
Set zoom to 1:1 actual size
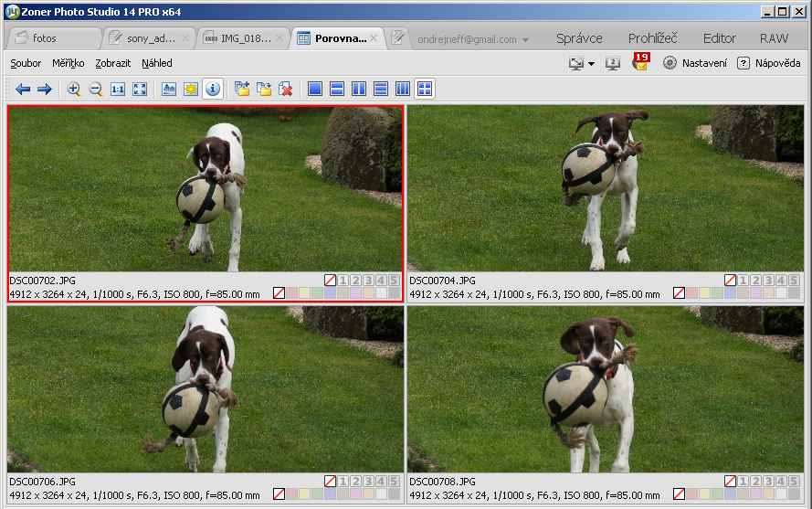point(118,89)
